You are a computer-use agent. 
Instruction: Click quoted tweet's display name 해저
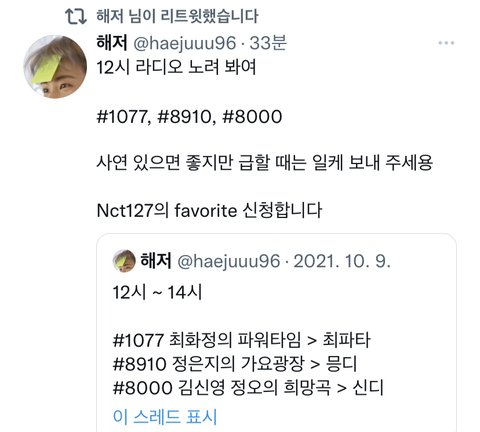tap(156, 260)
